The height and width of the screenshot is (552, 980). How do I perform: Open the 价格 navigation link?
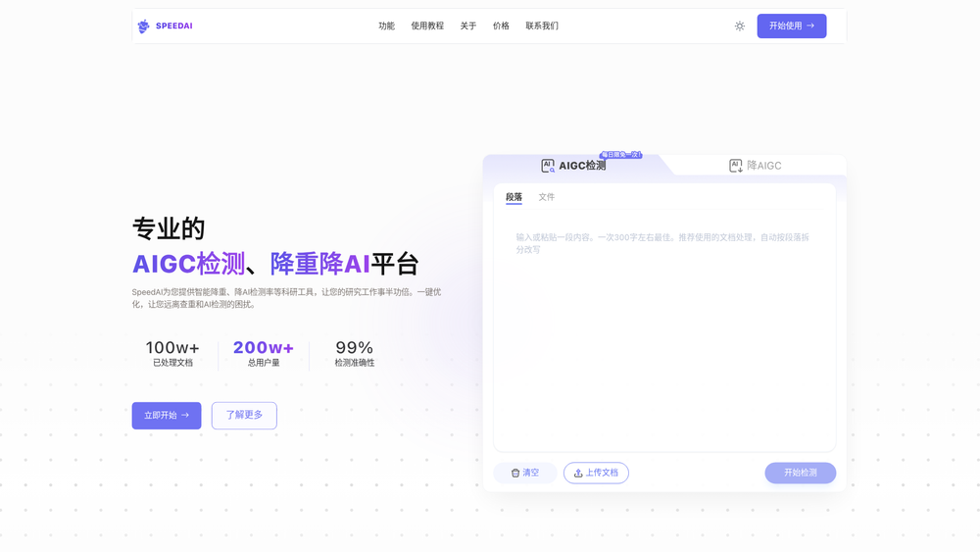(501, 26)
